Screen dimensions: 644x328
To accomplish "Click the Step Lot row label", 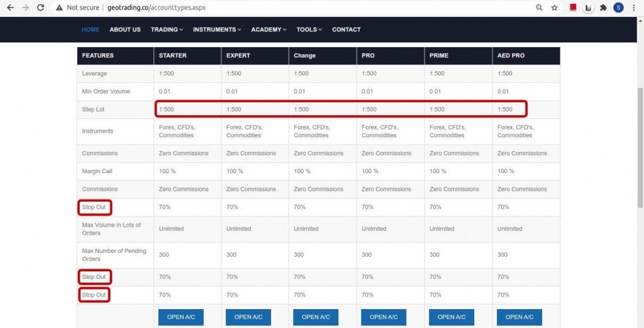I will pos(92,110).
